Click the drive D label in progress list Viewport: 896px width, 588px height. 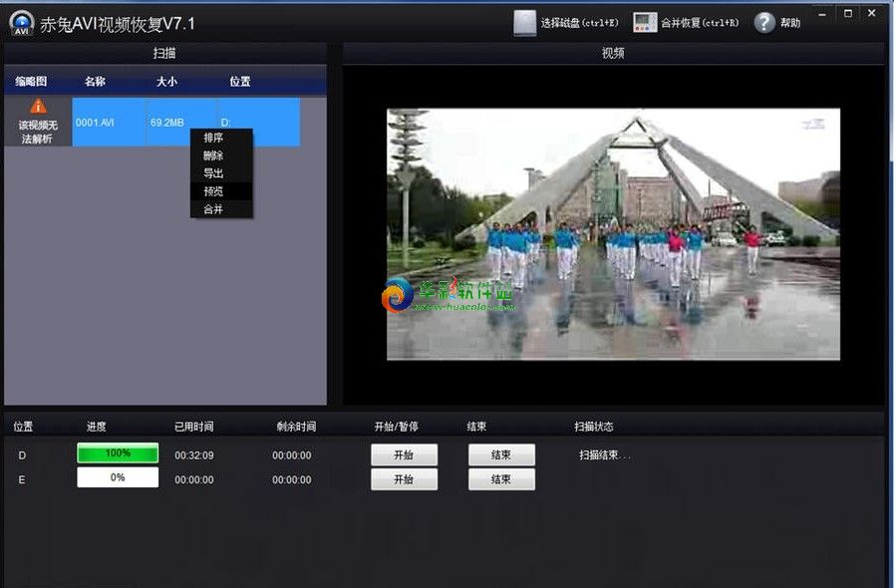[22, 455]
